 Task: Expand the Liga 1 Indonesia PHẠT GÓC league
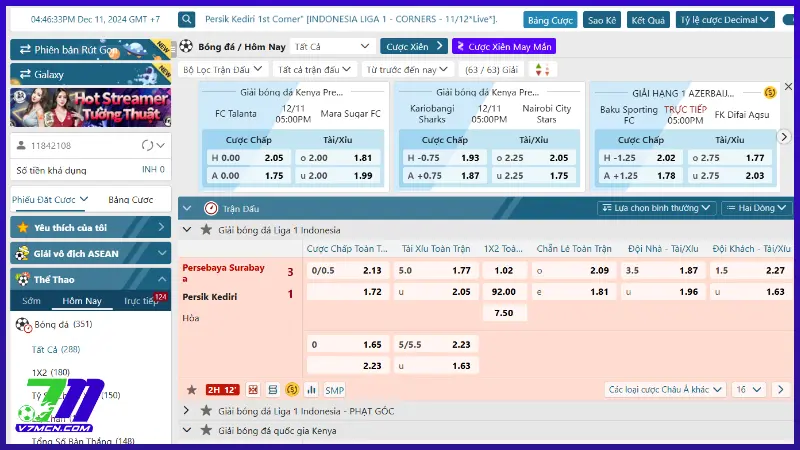187,410
